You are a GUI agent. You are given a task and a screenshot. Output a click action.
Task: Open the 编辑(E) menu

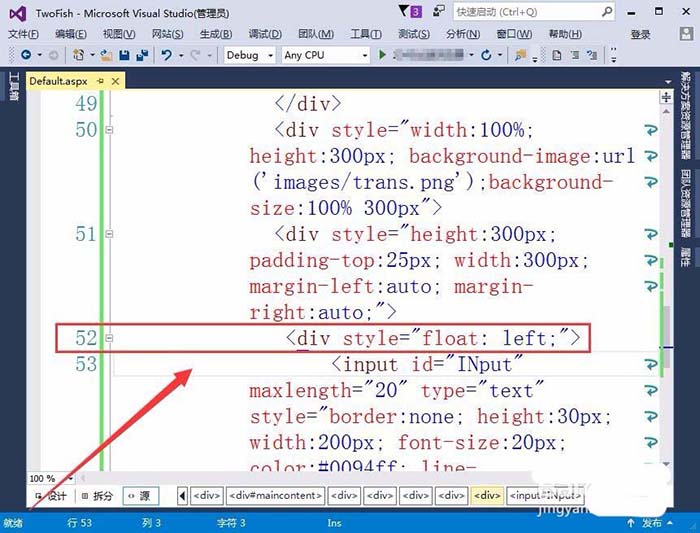tap(71, 34)
